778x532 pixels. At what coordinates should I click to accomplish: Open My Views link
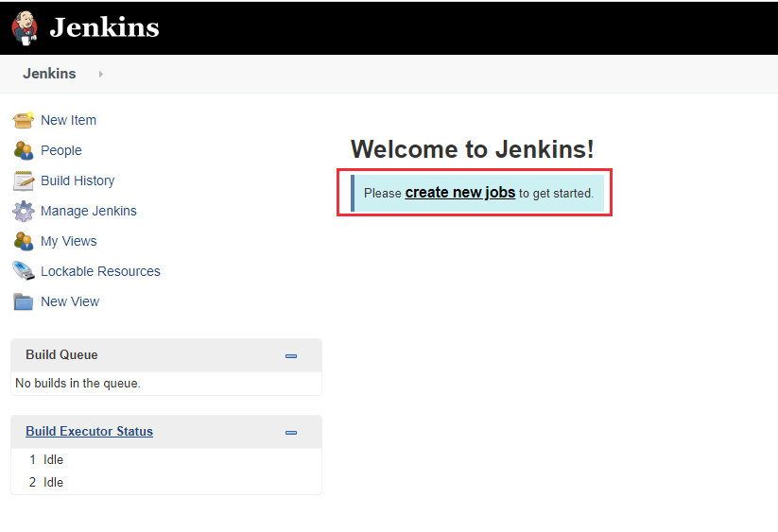(x=68, y=241)
